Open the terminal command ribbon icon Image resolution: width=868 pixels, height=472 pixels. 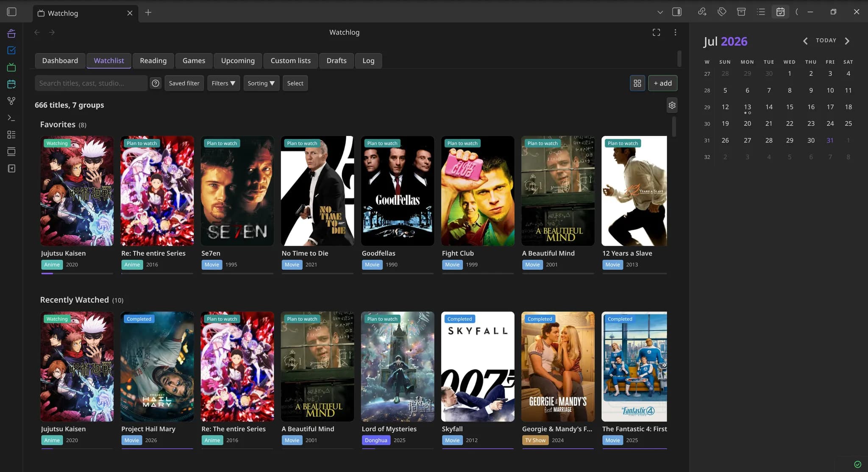11,118
